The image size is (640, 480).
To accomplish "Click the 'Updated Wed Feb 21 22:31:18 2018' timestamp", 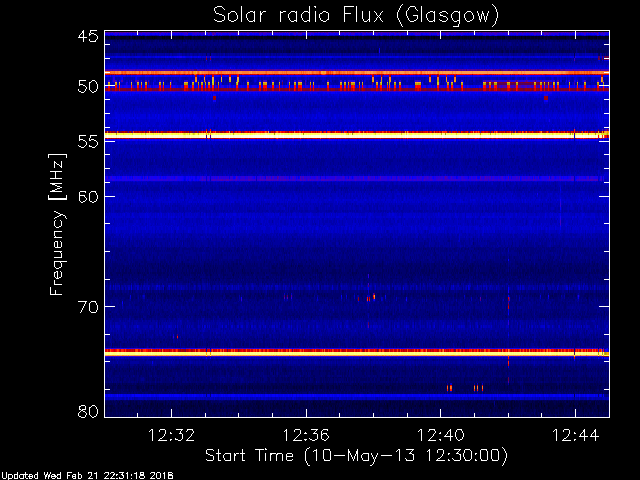I will (87, 476).
